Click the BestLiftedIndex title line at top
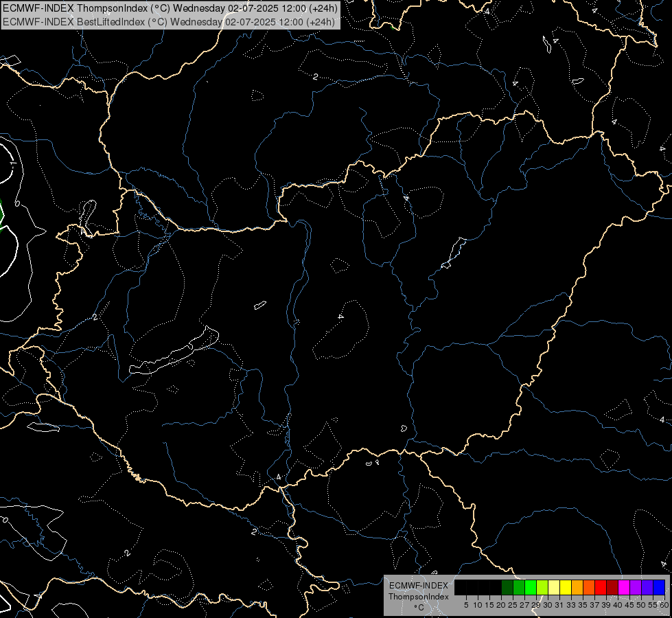Screen dimensions: 672x618 [x=169, y=22]
